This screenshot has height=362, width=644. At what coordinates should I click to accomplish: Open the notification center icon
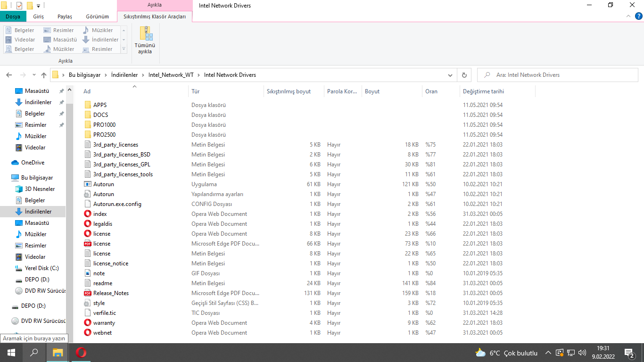point(629,353)
